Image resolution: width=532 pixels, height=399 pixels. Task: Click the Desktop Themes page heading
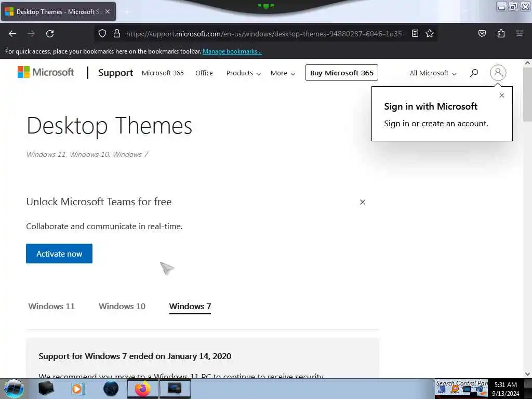coord(109,126)
